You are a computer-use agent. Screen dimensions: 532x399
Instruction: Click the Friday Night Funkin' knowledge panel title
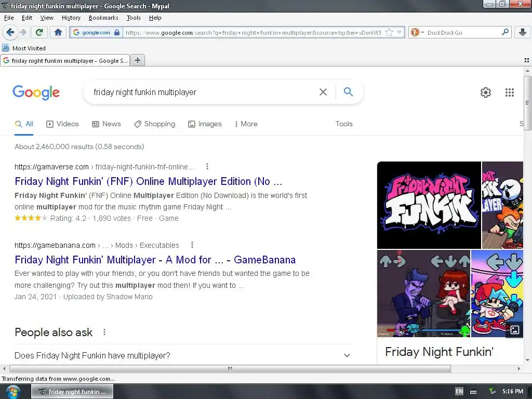coord(439,352)
